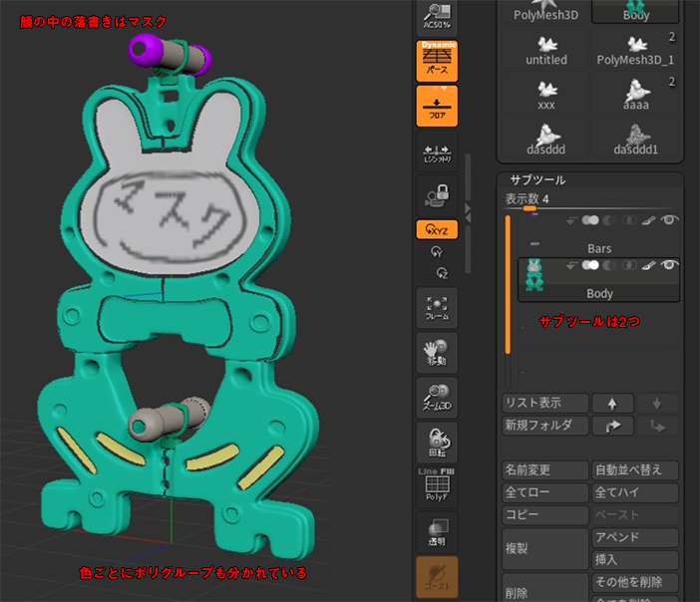Select the Y-axis rotation icon
700x602 pixels.
[x=437, y=252]
